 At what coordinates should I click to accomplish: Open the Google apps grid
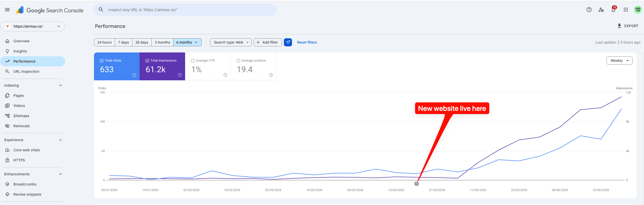tap(626, 10)
